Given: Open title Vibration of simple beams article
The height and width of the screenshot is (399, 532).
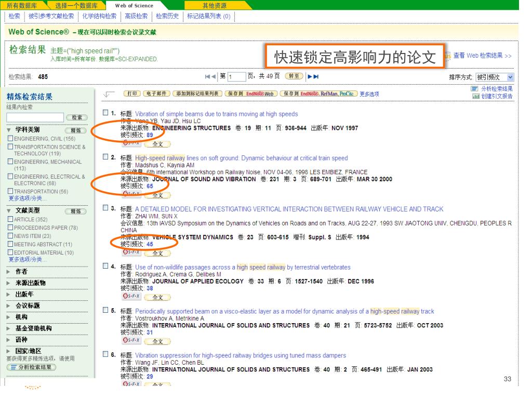Looking at the screenshot, I should point(217,114).
